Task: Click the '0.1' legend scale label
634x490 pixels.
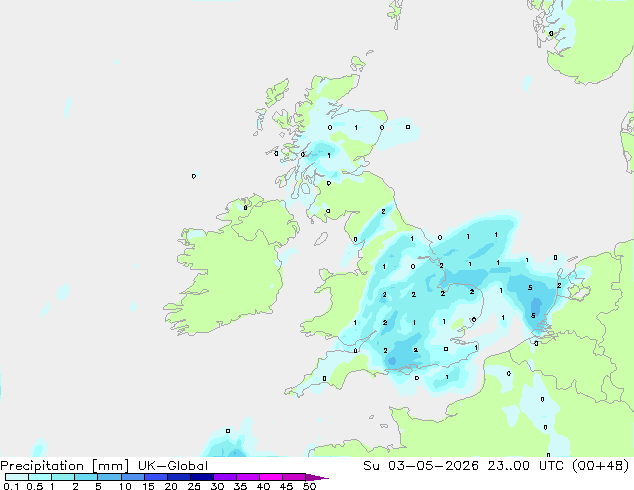Action: 11,486
